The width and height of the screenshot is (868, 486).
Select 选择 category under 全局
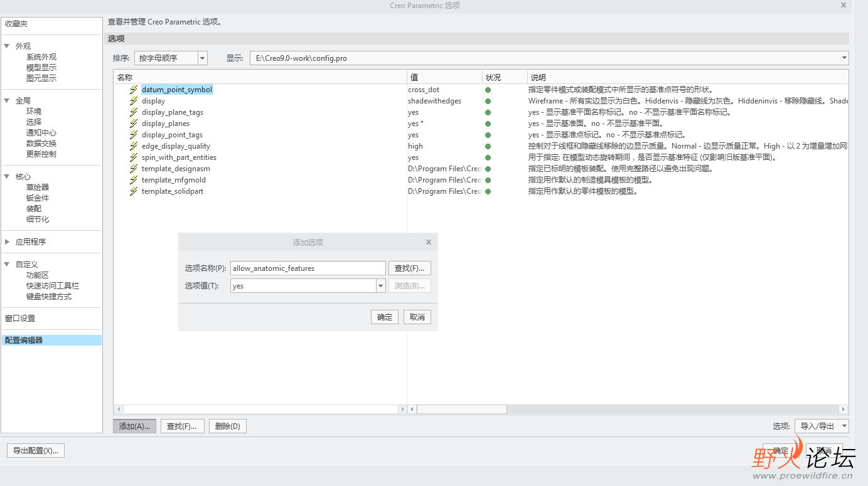point(34,122)
